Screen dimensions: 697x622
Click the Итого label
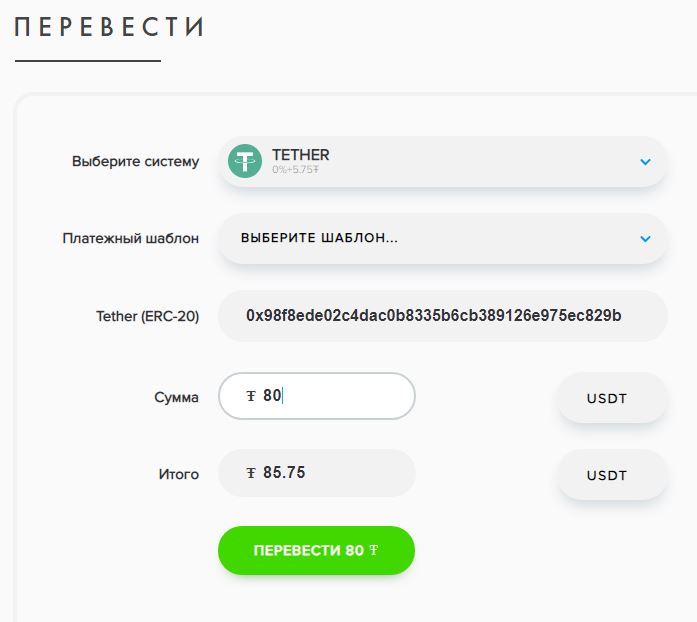[x=181, y=474]
